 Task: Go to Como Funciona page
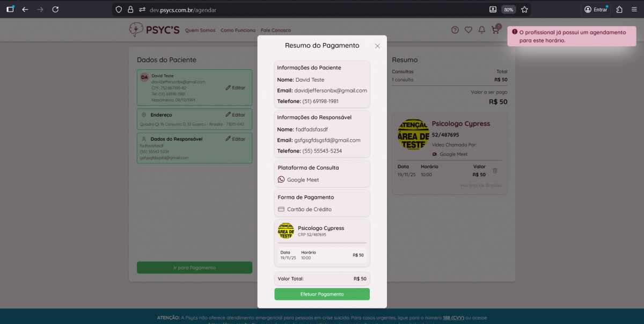coord(238,31)
